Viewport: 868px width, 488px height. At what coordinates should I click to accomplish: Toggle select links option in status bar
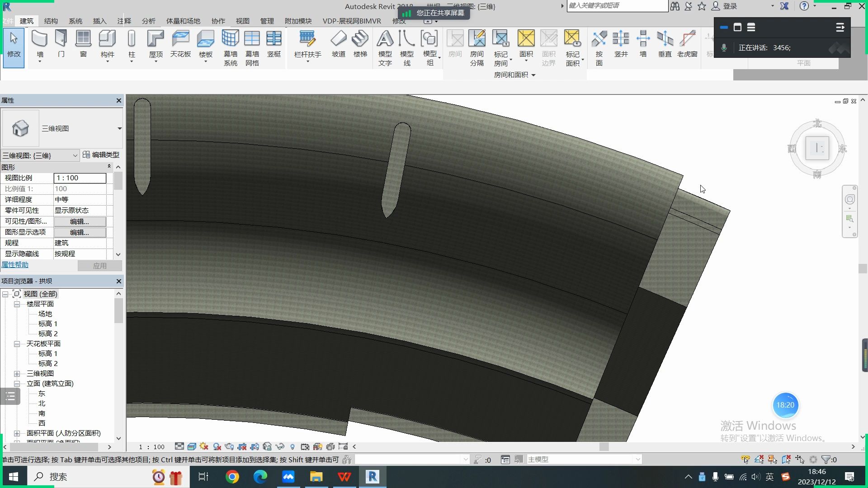point(745,460)
